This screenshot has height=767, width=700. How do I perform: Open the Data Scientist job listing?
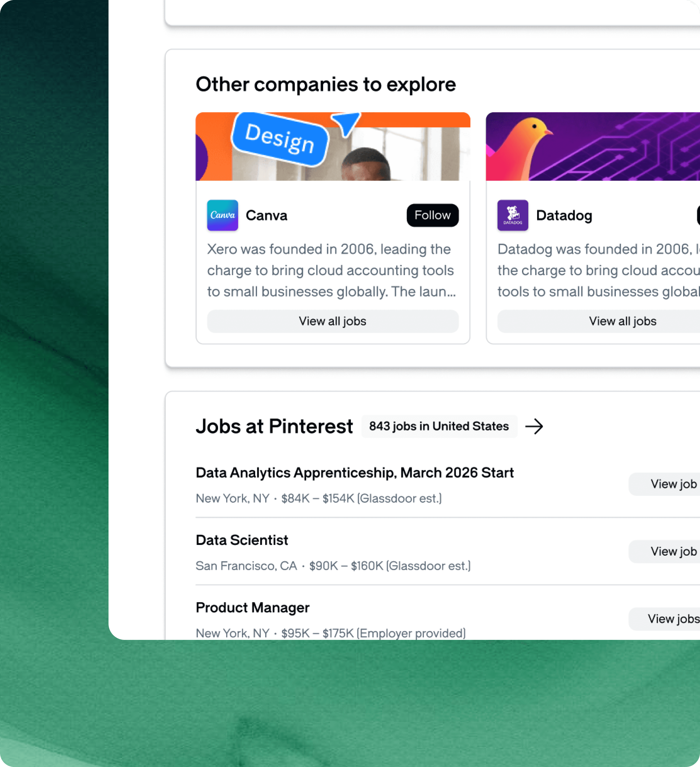coord(241,540)
